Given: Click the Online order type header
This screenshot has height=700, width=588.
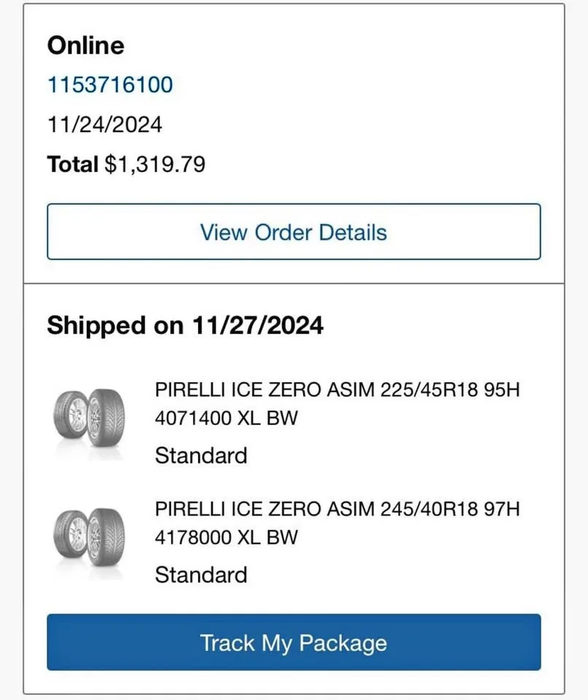Looking at the screenshot, I should [85, 45].
